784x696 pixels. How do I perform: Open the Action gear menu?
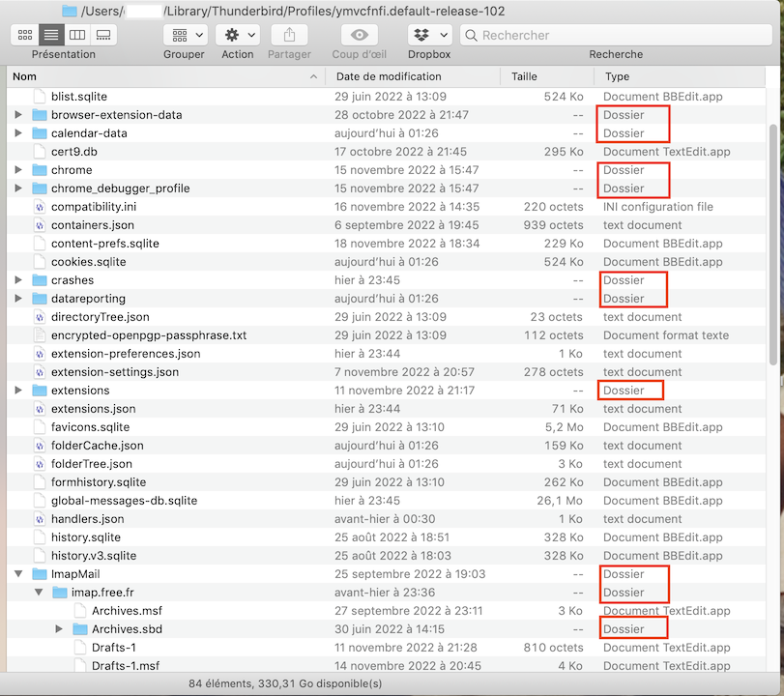click(237, 35)
